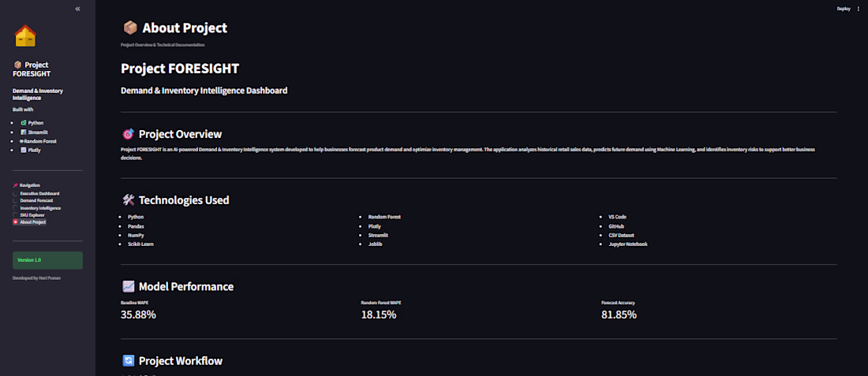Image resolution: width=868 pixels, height=376 pixels.
Task: Click Plotly in the Technologies Used list
Action: [x=374, y=226]
